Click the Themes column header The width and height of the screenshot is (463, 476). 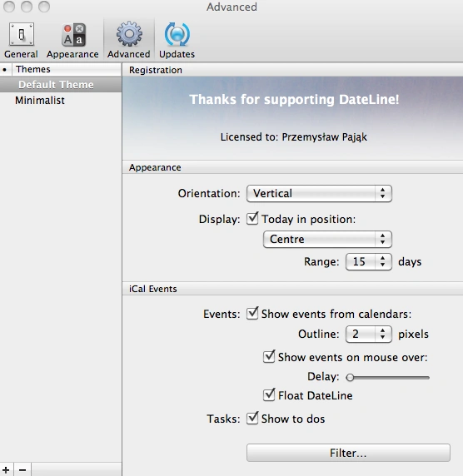[x=67, y=69]
